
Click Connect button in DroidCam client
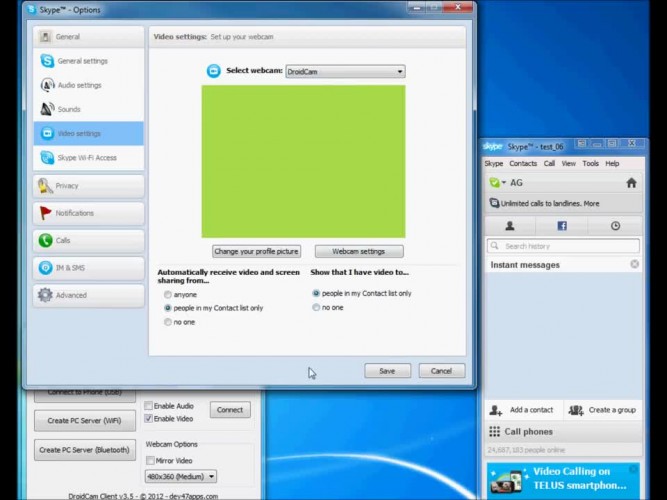[x=230, y=410]
